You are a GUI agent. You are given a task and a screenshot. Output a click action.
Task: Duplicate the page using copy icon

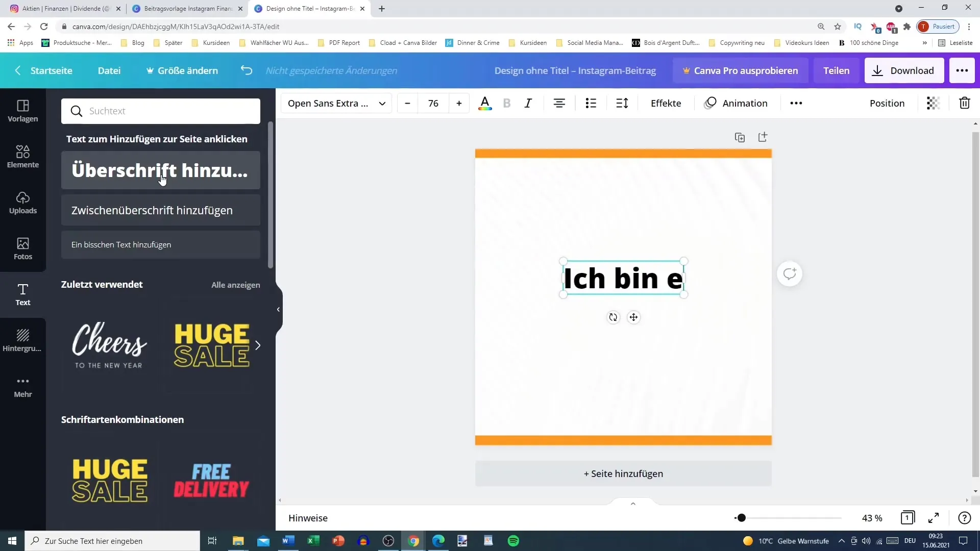click(740, 137)
